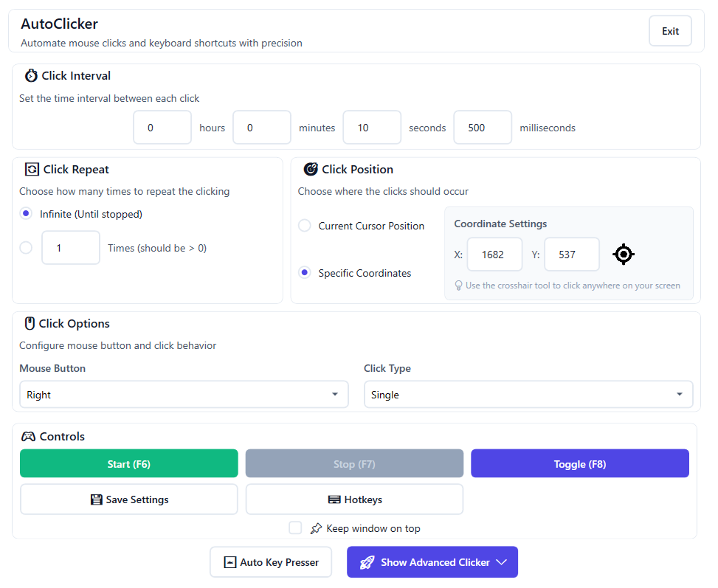
Task: Select Infinite (Until stopped) repeat mode
Action: [x=26, y=213]
